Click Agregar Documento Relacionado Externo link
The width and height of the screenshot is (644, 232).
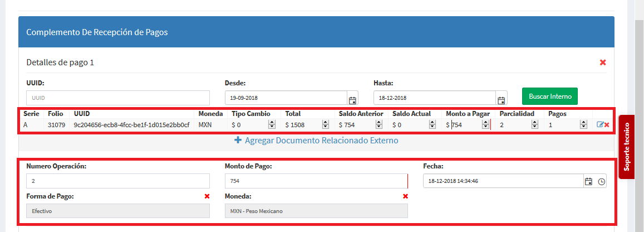point(316,141)
